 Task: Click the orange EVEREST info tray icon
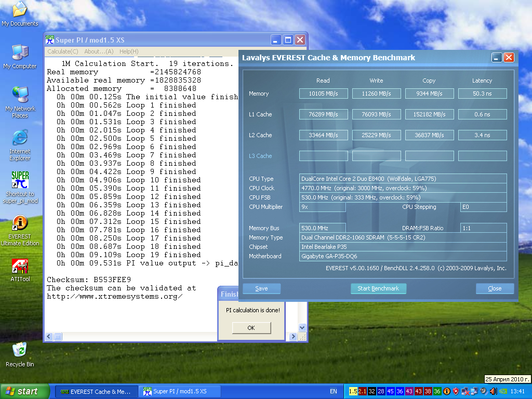click(x=446, y=391)
